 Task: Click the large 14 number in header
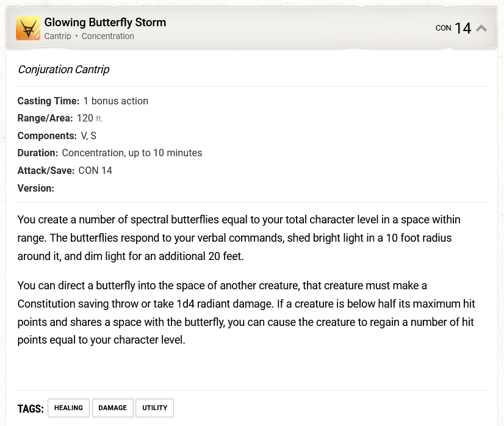[x=463, y=28]
